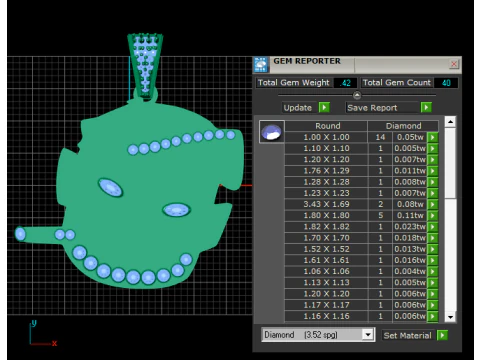This screenshot has width=480, height=360.
Task: Click gem at tip of pendant's left arm
Action: point(20,234)
